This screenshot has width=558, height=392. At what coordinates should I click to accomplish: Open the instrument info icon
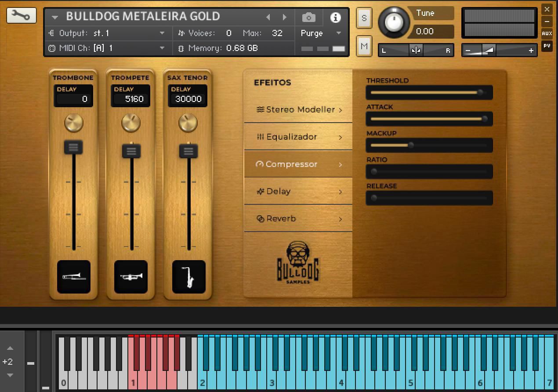click(x=336, y=18)
